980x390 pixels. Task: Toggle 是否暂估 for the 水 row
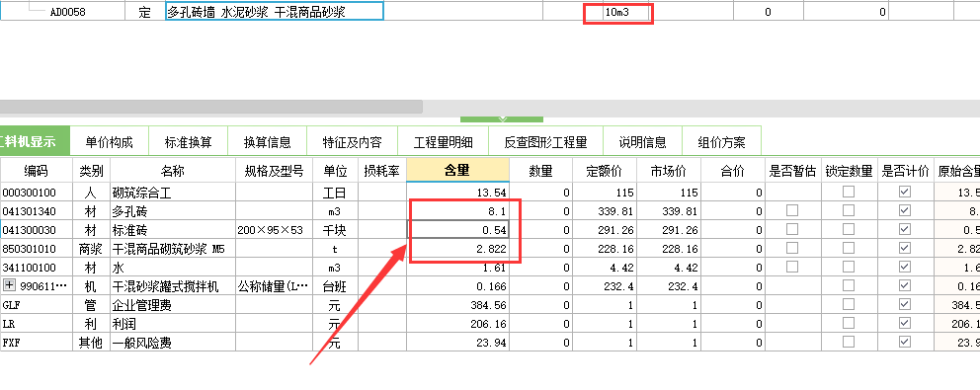click(x=792, y=268)
